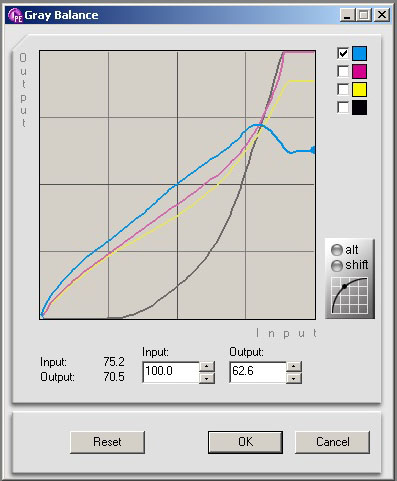Click the Reset button
The height and width of the screenshot is (481, 397).
point(107,442)
